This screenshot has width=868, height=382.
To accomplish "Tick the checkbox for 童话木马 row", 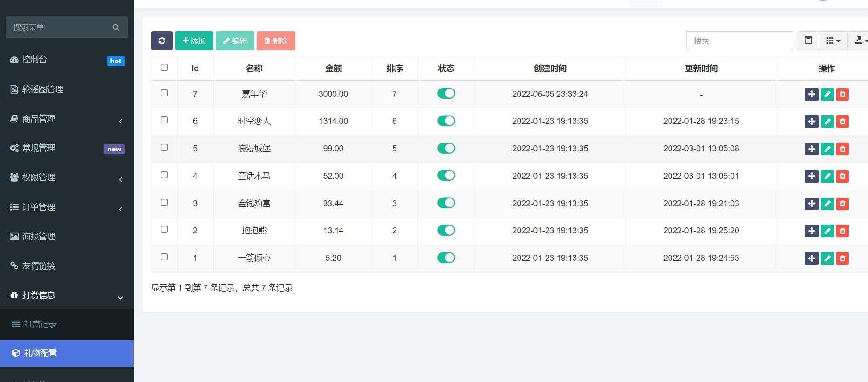I will click(164, 175).
